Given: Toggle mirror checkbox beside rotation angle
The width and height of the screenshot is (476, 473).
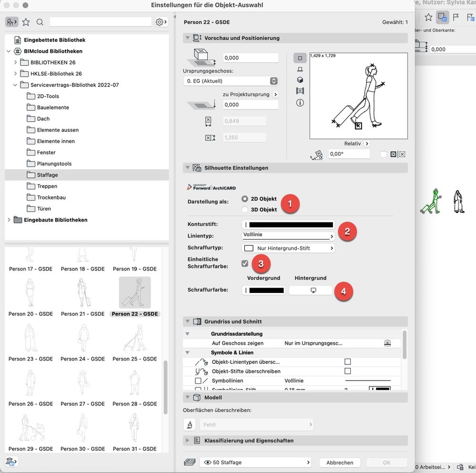Looking at the screenshot, I should click(x=384, y=154).
